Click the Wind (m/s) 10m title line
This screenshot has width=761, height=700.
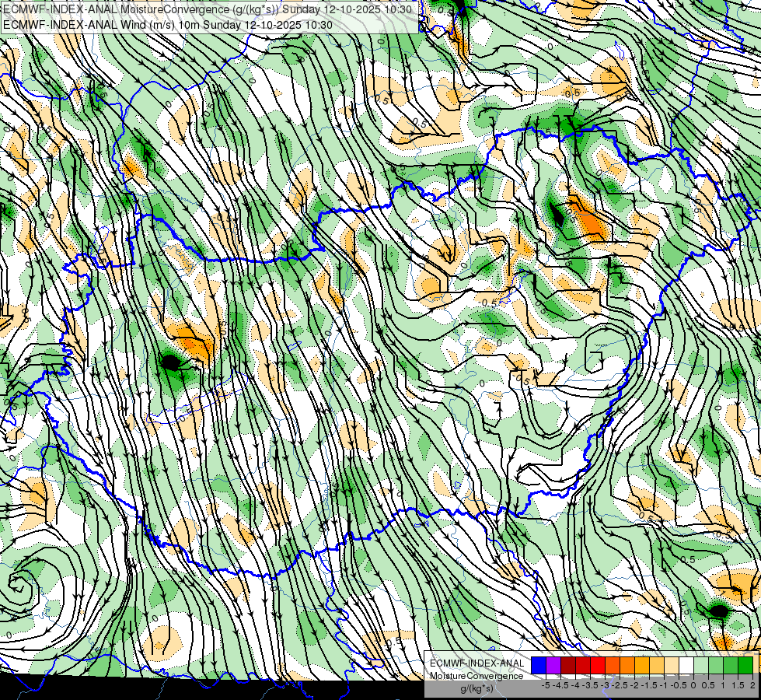[168, 25]
